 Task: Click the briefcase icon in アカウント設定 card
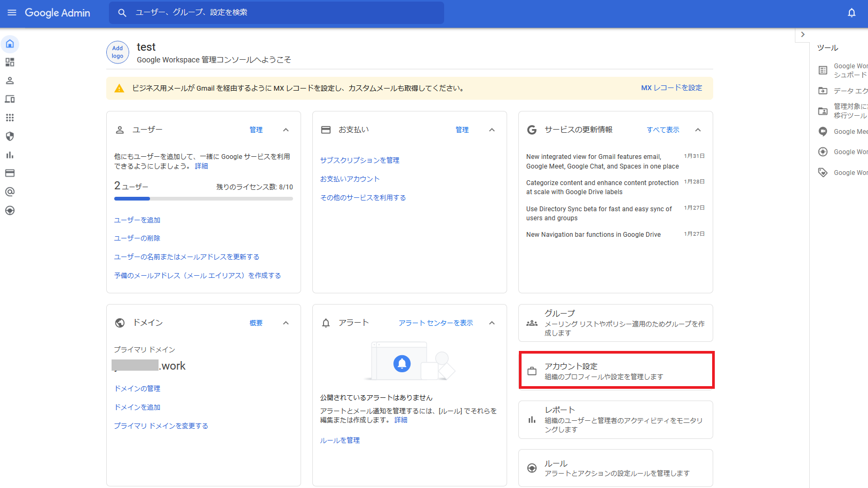532,371
